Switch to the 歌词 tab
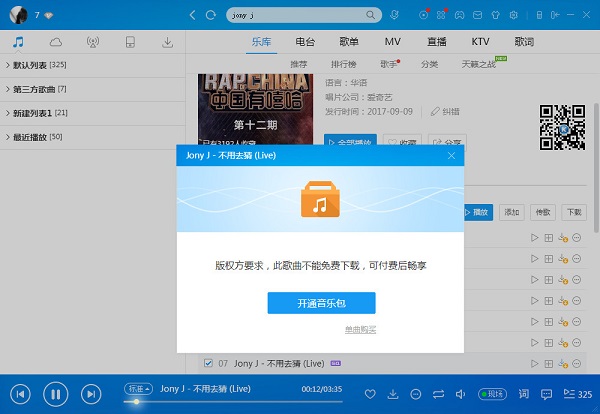This screenshot has height=414, width=600. coord(524,41)
